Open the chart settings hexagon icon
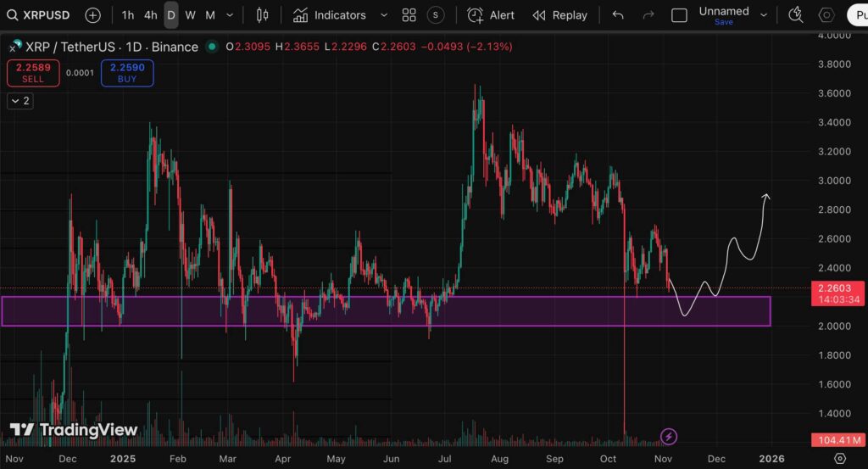Image resolution: width=868 pixels, height=469 pixels. pyautogui.click(x=826, y=15)
